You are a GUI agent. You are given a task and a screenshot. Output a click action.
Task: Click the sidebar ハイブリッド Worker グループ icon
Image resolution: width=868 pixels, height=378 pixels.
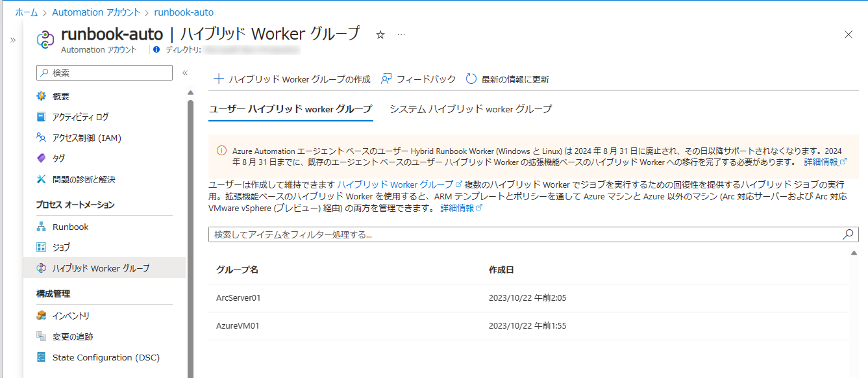42,268
